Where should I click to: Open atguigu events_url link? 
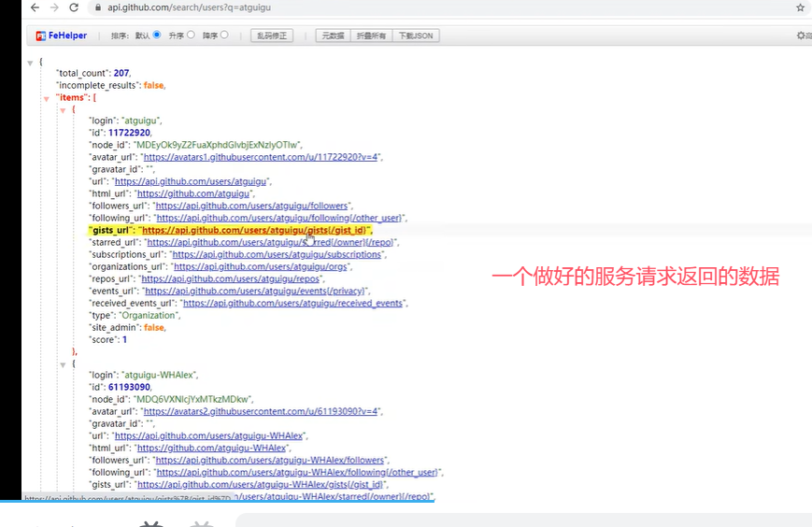click(x=256, y=291)
